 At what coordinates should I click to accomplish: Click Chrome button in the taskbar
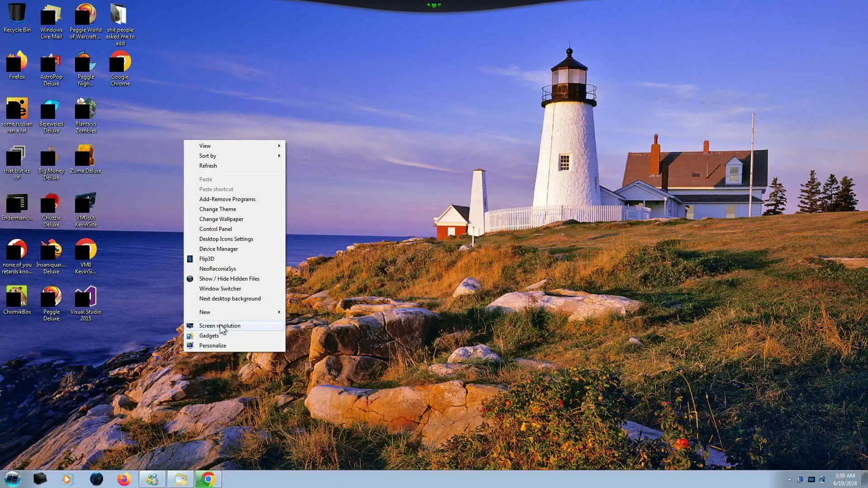click(208, 479)
